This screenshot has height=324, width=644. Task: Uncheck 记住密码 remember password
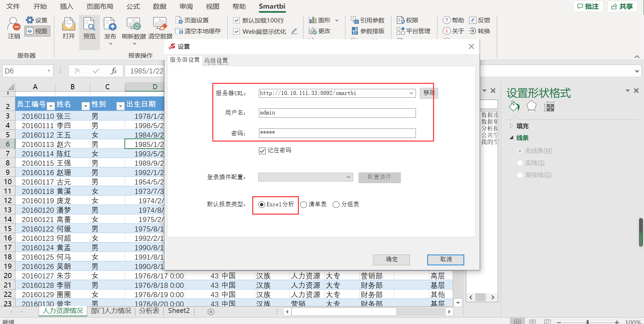pos(262,151)
